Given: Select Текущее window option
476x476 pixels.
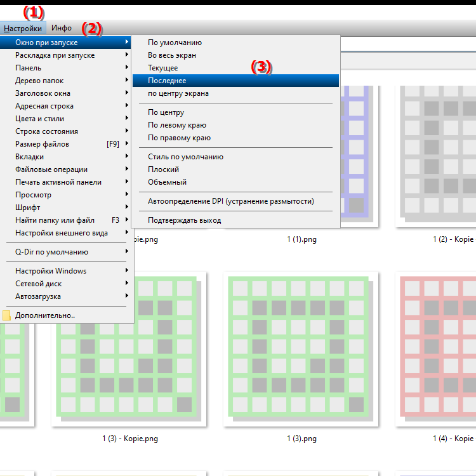Looking at the screenshot, I should (x=235, y=68).
